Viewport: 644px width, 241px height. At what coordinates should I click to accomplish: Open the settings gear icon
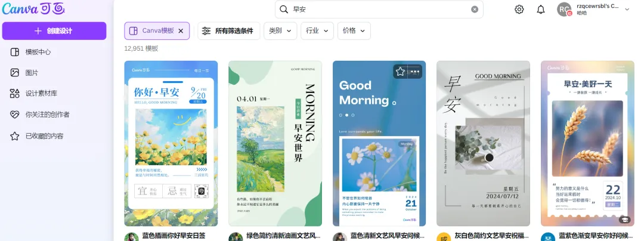coord(519,10)
